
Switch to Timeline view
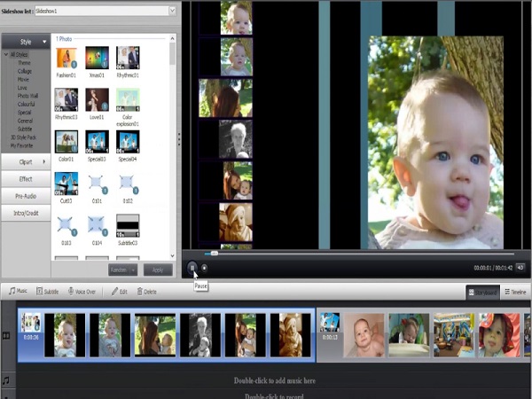click(515, 292)
